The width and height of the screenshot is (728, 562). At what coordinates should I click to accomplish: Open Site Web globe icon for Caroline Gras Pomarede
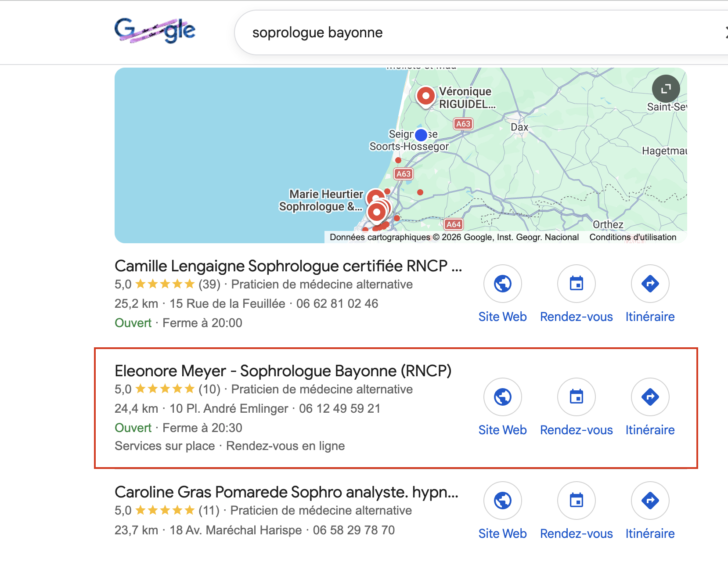[x=503, y=501]
